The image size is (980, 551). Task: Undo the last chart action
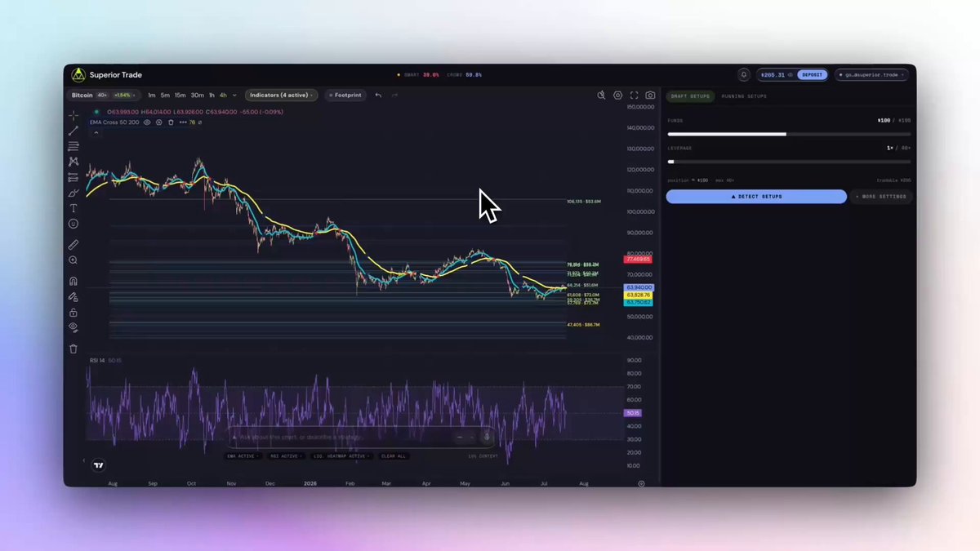point(378,96)
